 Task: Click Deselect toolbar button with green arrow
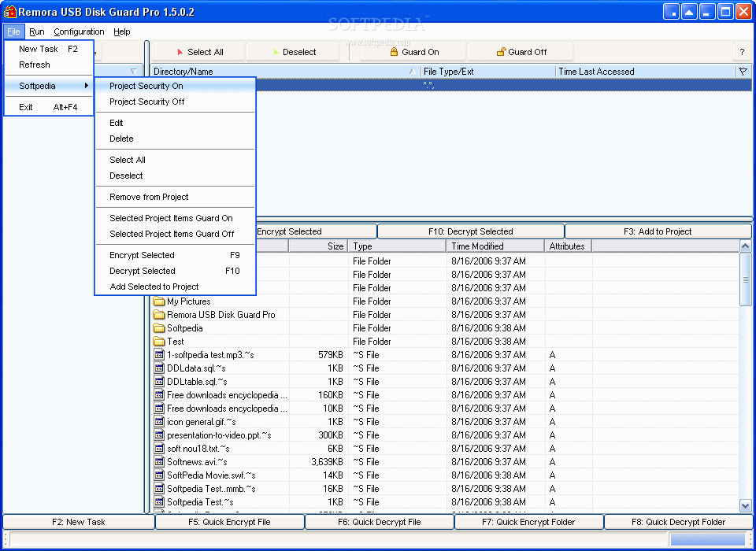[x=294, y=52]
